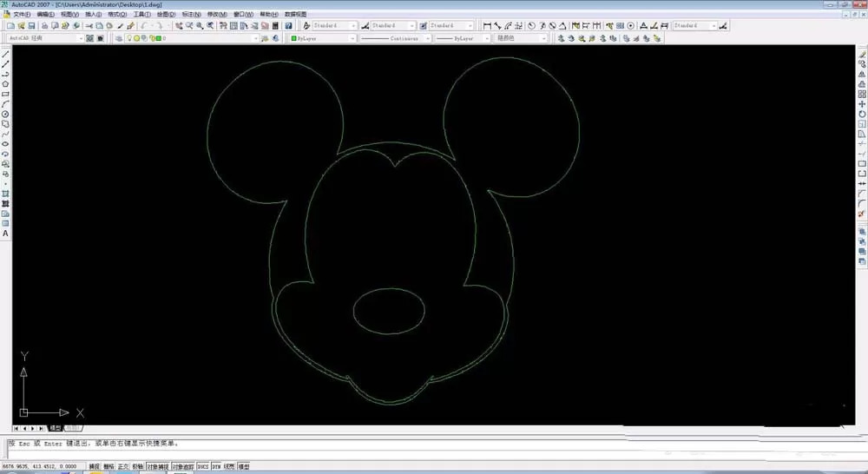
Task: Select the Multiline Text A tool
Action: (5, 234)
